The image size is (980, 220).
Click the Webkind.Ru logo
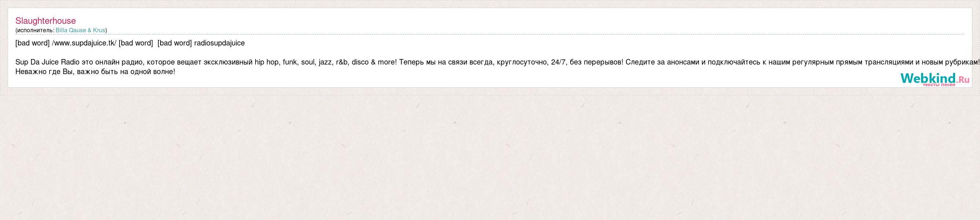click(935, 79)
